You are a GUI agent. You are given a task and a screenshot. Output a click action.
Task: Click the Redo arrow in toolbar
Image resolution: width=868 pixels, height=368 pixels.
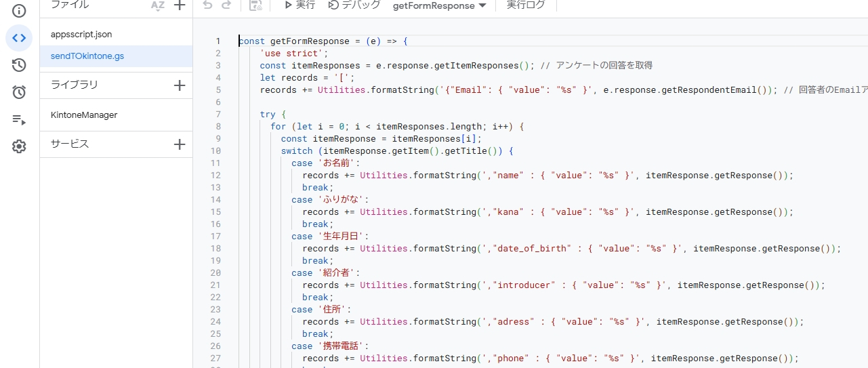click(x=226, y=5)
